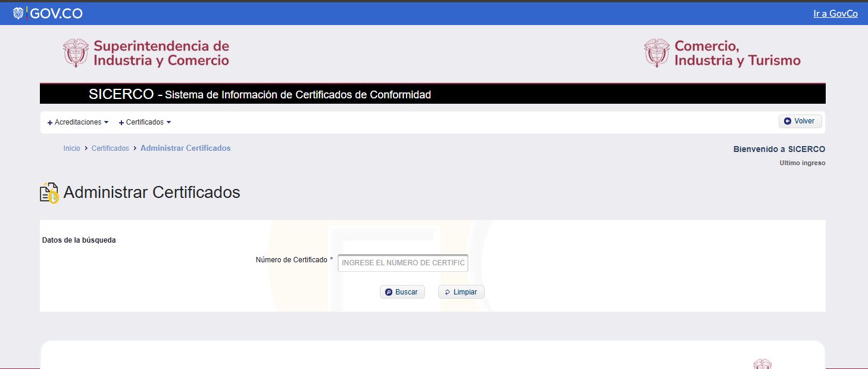This screenshot has width=868, height=369.
Task: Follow the Ir a GovCo link
Action: pyautogui.click(x=835, y=14)
